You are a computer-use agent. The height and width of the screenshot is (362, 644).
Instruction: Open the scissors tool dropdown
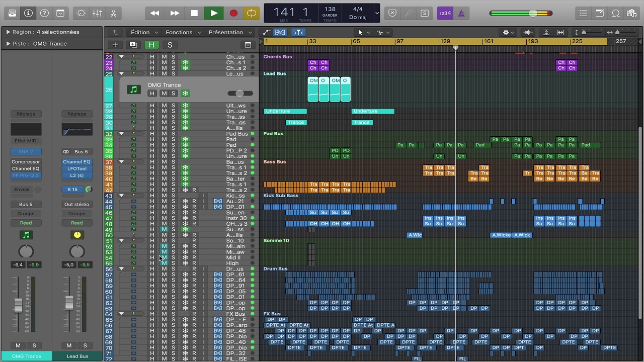pos(383,32)
